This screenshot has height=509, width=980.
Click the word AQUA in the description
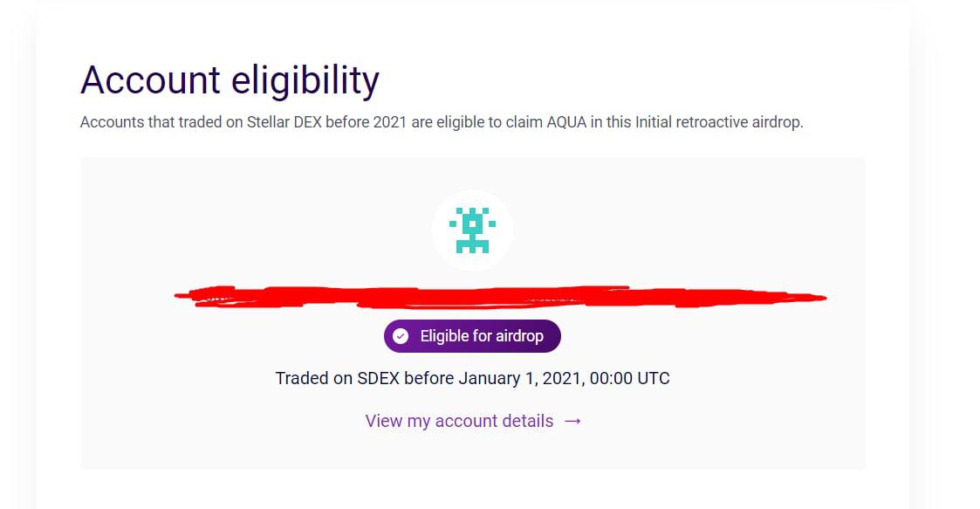coord(567,122)
